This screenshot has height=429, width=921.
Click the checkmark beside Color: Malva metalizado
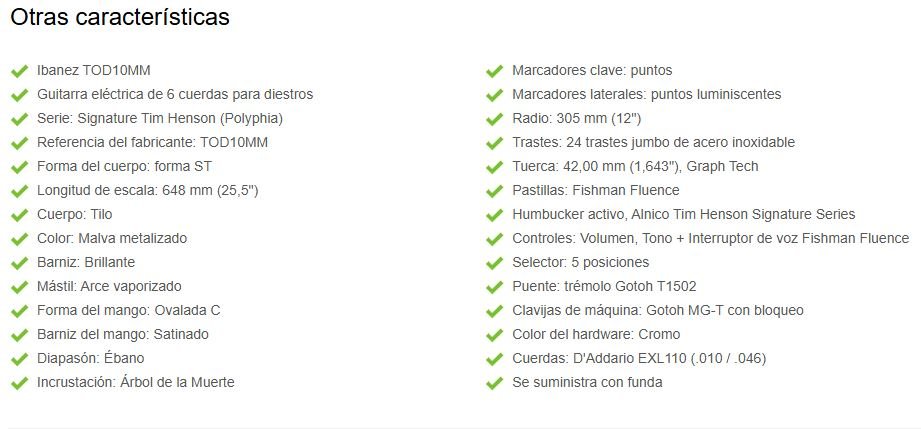tap(19, 239)
